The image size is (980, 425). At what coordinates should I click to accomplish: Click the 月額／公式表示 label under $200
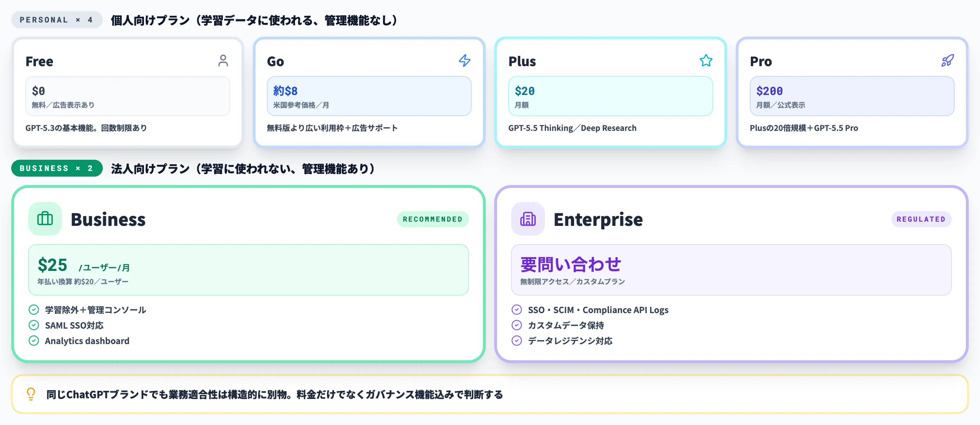(x=780, y=105)
